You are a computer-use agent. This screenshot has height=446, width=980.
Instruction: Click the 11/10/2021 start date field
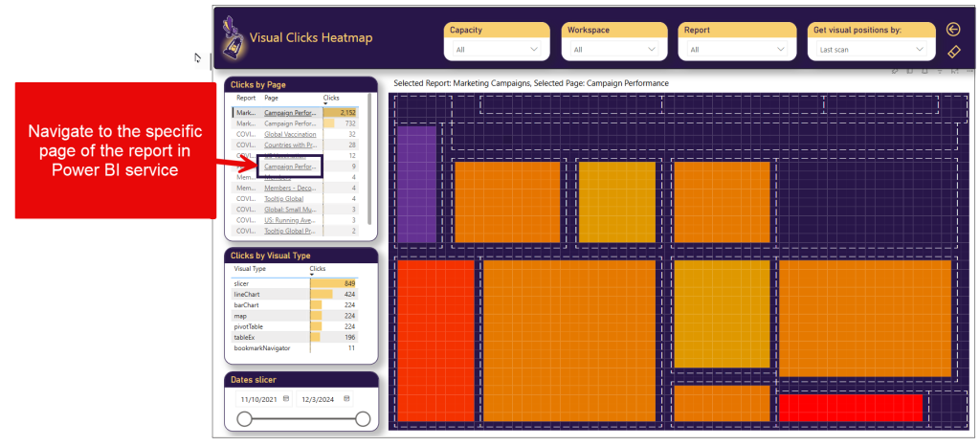[258, 398]
